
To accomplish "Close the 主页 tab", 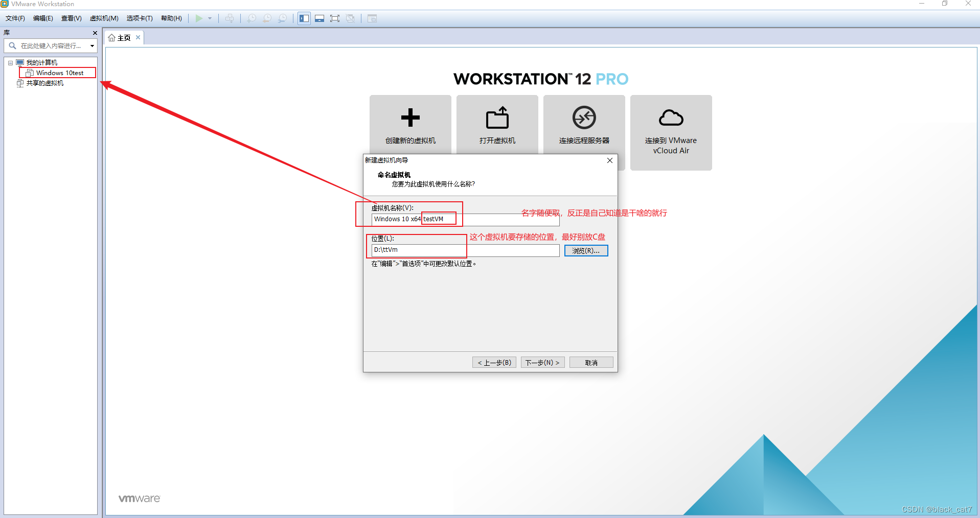I will pyautogui.click(x=138, y=37).
